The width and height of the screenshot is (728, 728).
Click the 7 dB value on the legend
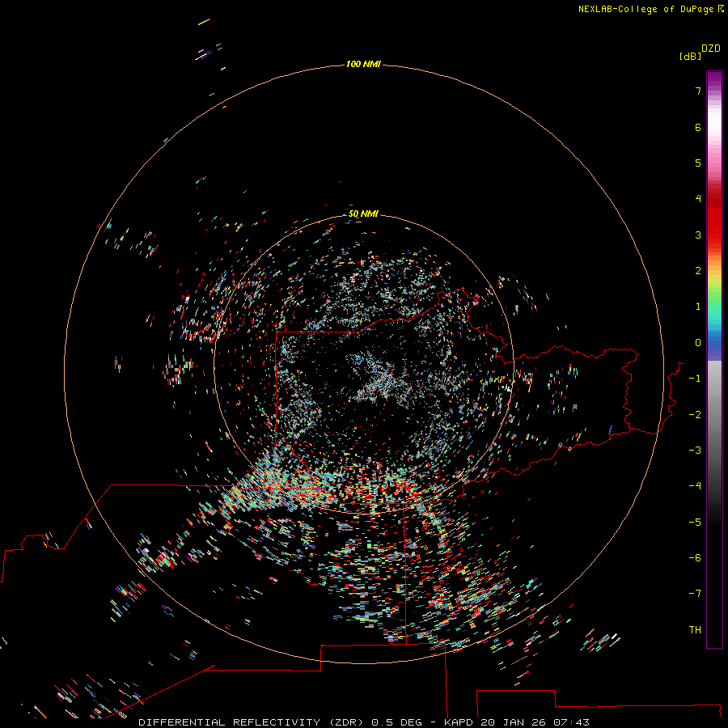coord(698,91)
